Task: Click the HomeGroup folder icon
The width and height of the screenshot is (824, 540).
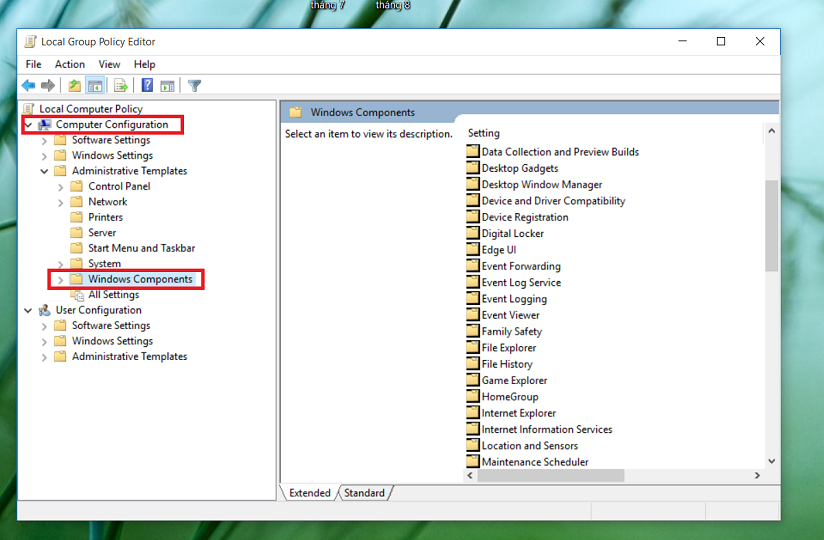Action: click(473, 396)
